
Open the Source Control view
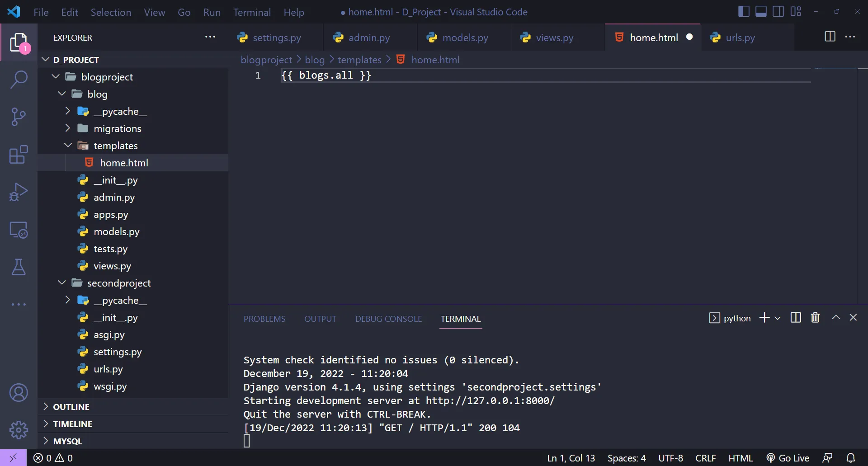(x=19, y=117)
